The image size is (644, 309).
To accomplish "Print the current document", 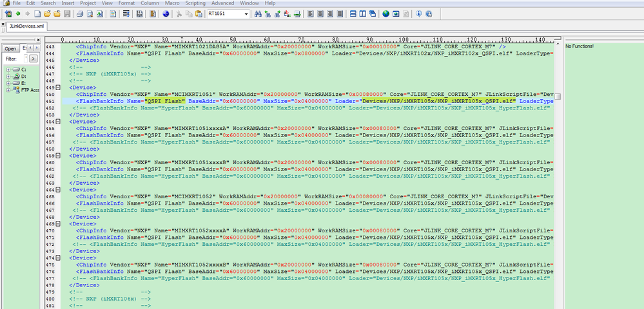I will pos(80,14).
